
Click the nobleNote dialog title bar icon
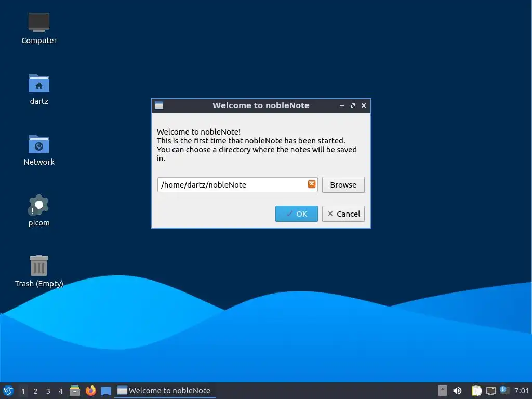click(x=159, y=105)
